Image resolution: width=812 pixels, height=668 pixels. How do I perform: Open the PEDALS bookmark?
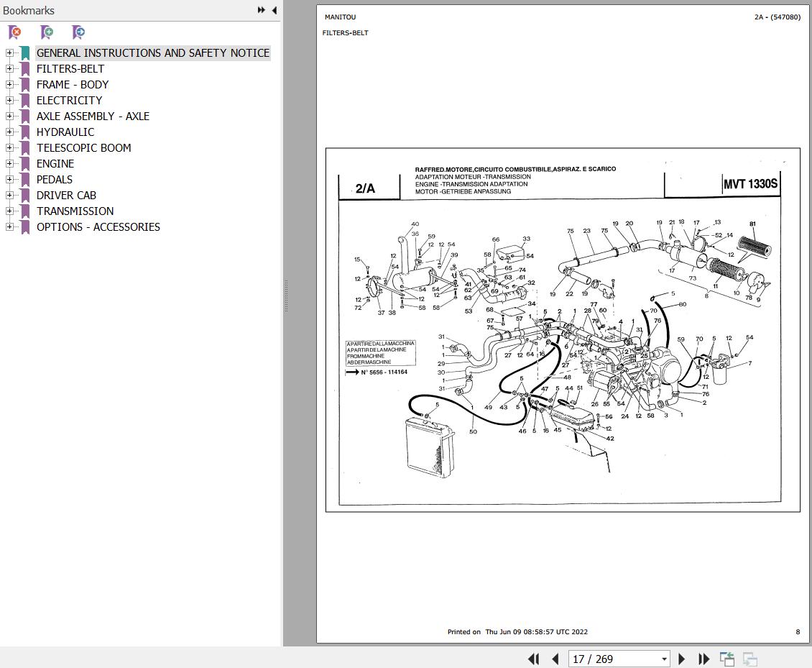(x=55, y=179)
